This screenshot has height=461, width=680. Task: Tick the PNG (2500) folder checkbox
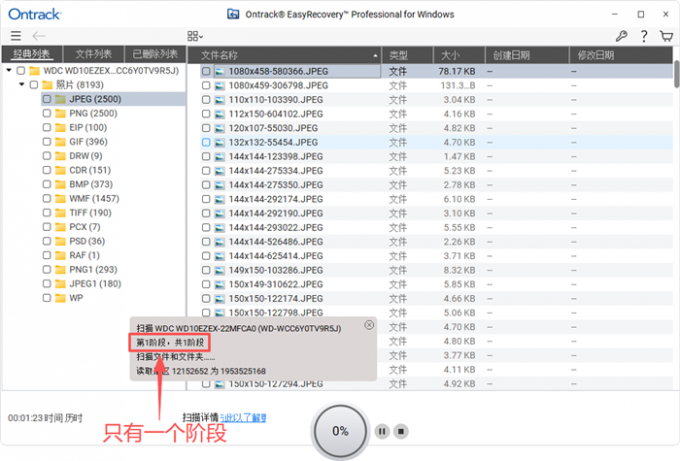point(47,114)
